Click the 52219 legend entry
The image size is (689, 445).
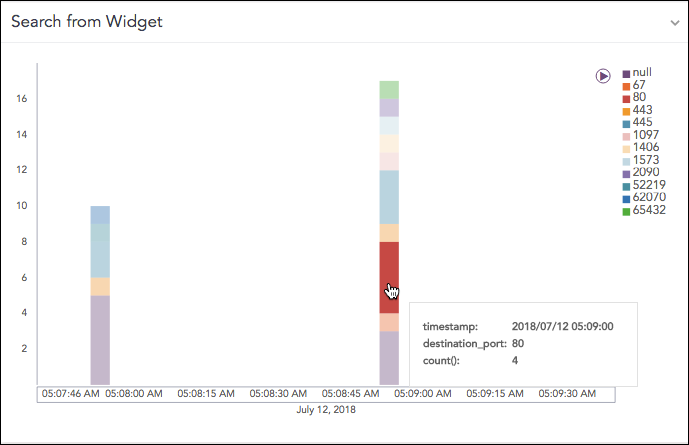pos(648,185)
